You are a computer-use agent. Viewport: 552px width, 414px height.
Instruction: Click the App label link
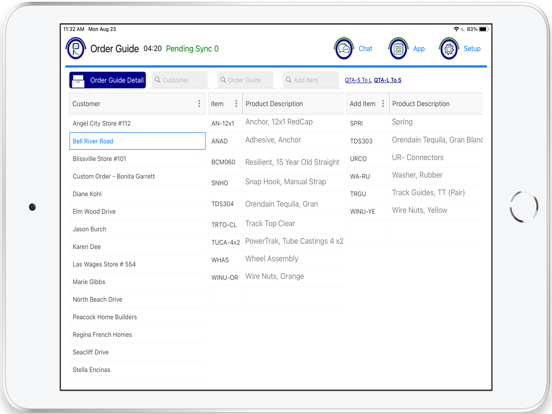(x=419, y=49)
